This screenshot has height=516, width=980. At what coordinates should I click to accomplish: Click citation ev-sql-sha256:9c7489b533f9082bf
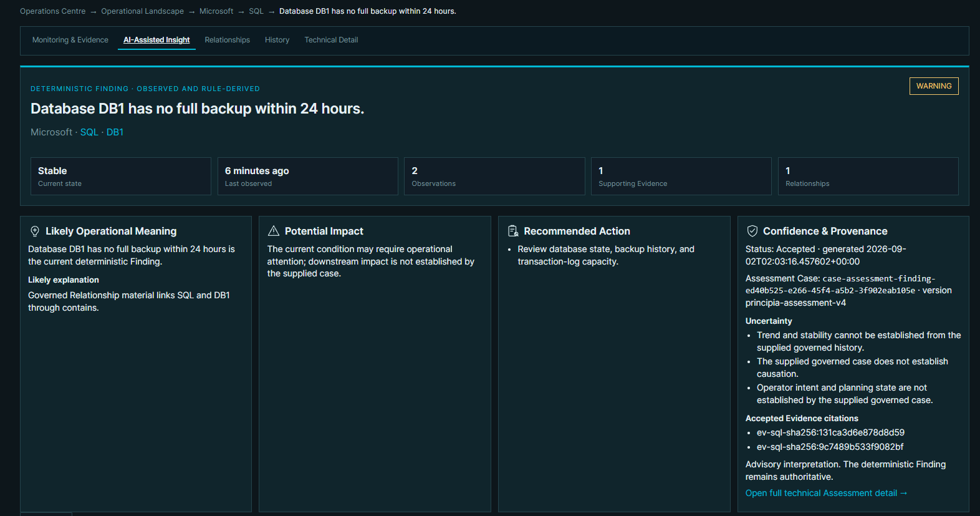pos(830,447)
